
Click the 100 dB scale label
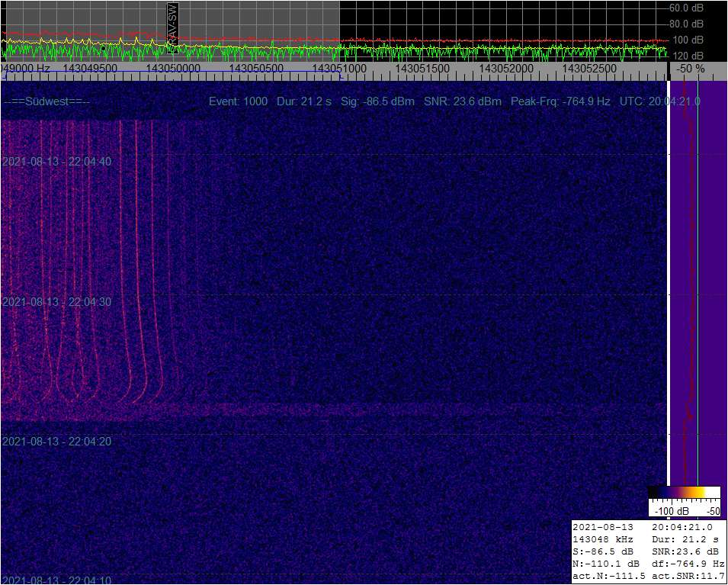tap(688, 40)
